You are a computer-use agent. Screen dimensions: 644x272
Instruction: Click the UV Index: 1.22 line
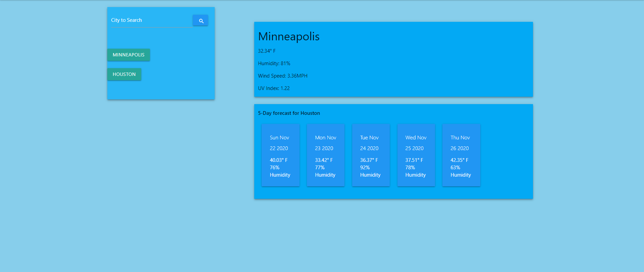[x=274, y=88]
